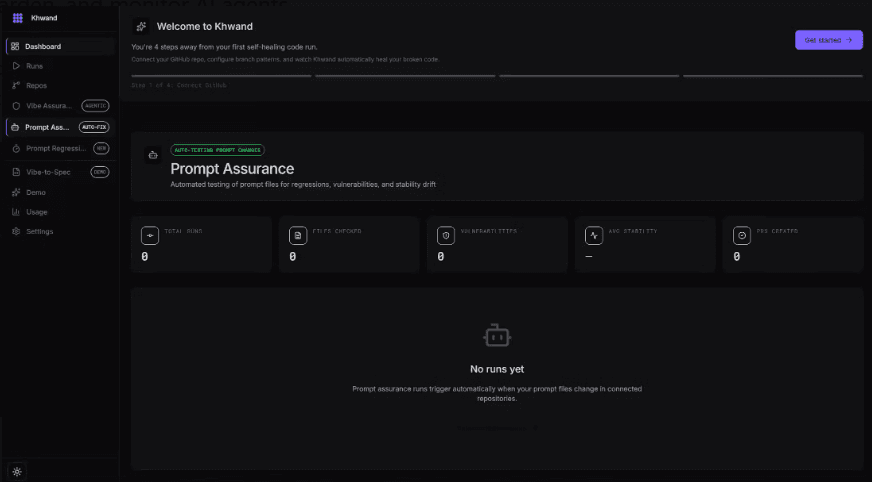Select Prompt Assurance in the sidebar
This screenshot has height=482, width=872.
tap(60, 127)
